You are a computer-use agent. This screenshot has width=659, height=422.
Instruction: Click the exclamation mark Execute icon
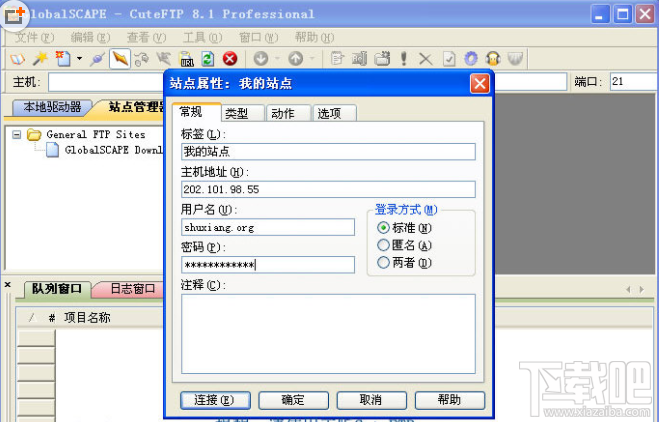pyautogui.click(x=404, y=59)
